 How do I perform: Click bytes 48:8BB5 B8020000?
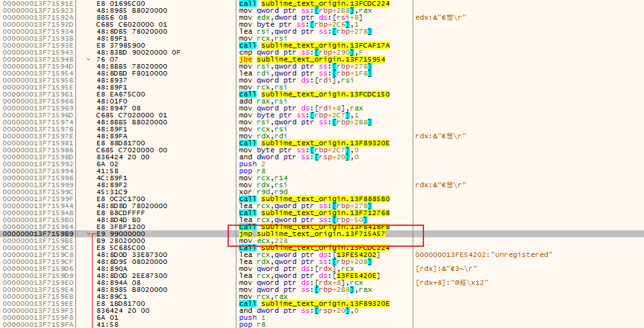132,122
